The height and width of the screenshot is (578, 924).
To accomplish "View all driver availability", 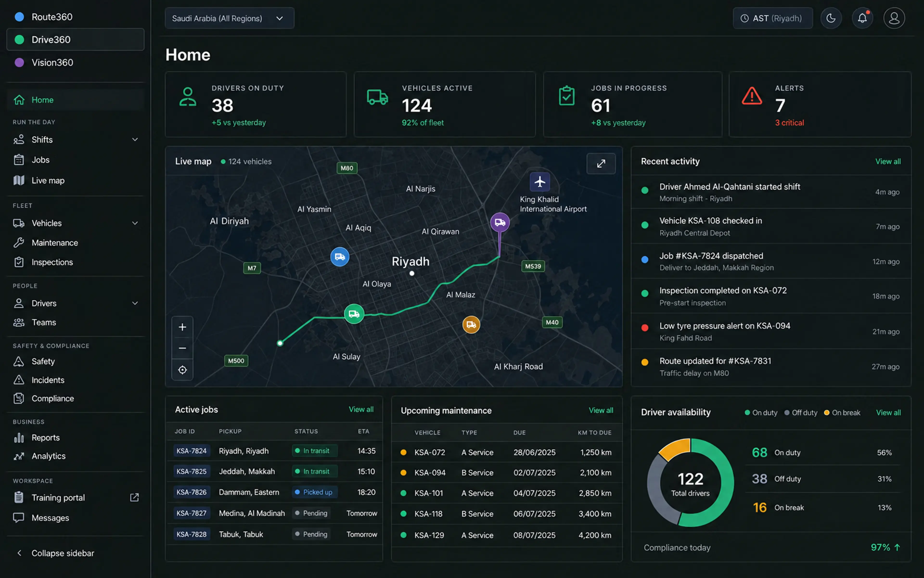I will click(x=888, y=412).
